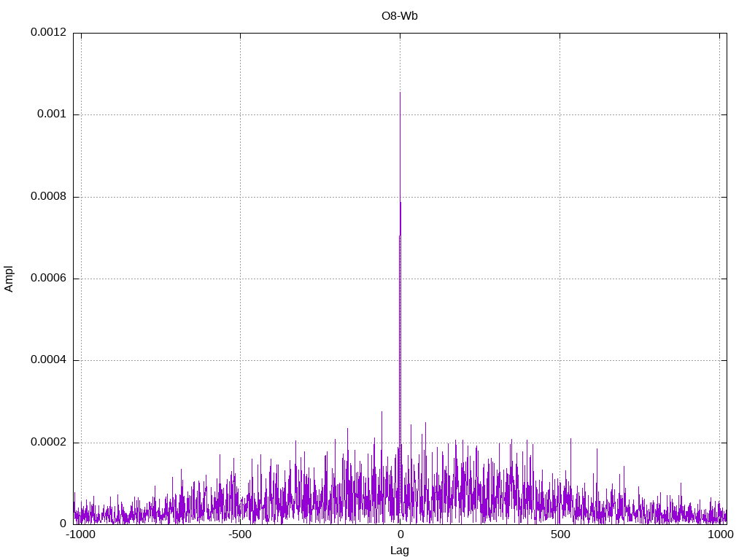
Task: Click y-axis value 0.0008
Action: [x=49, y=196]
